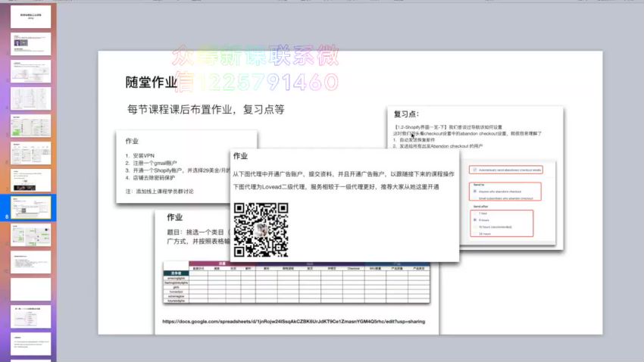Click the 复习点 heading
644x362 pixels.
pos(406,114)
